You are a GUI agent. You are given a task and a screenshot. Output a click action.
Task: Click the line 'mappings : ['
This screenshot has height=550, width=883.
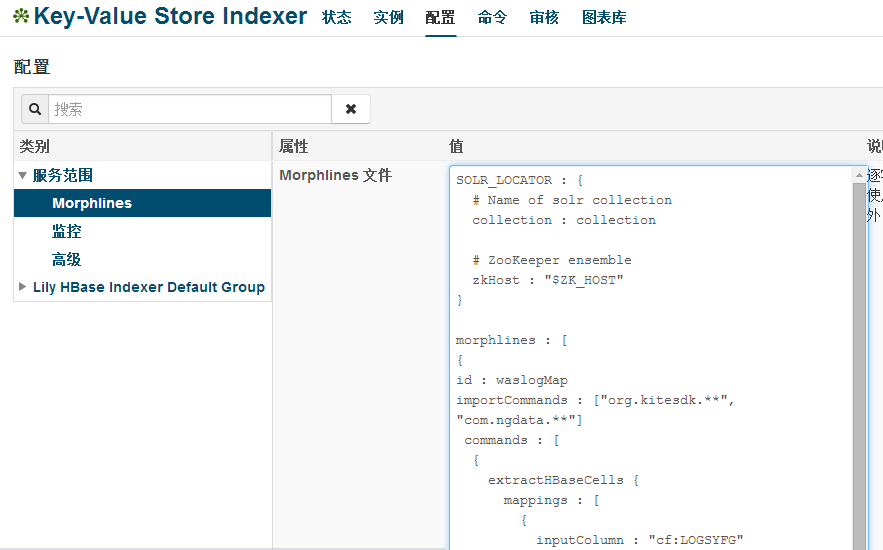551,500
